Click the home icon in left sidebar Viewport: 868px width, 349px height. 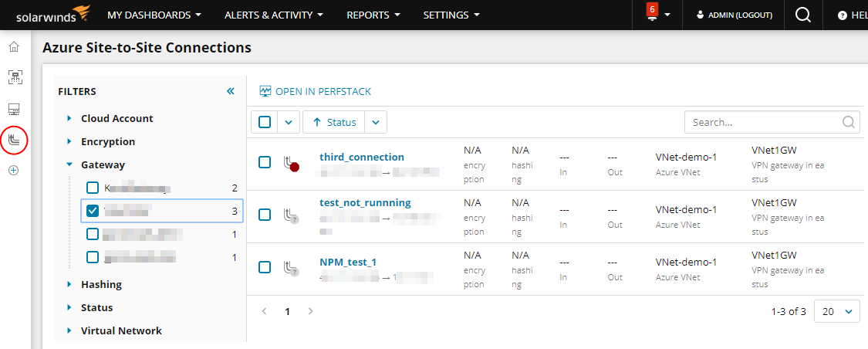click(x=14, y=47)
